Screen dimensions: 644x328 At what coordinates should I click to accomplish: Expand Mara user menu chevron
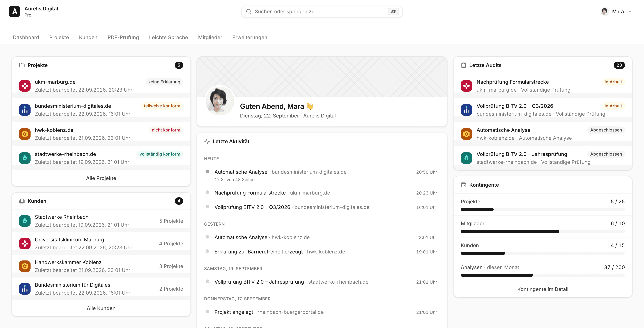pyautogui.click(x=630, y=11)
